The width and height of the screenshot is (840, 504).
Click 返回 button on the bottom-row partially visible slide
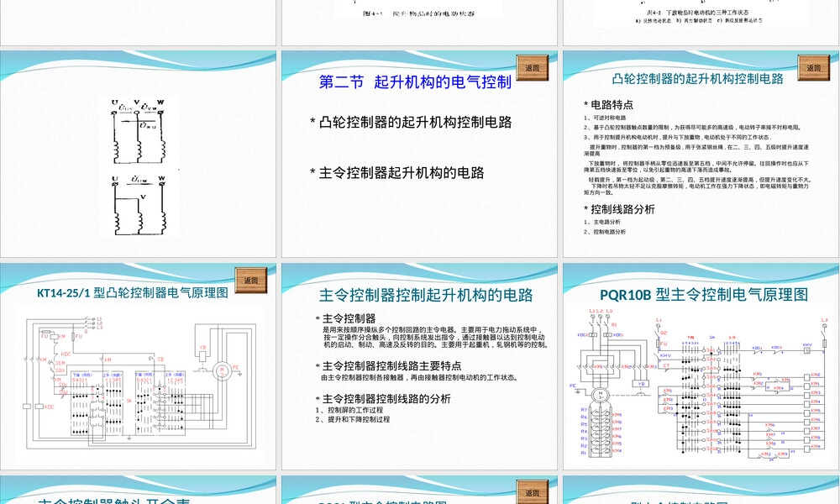click(x=533, y=491)
